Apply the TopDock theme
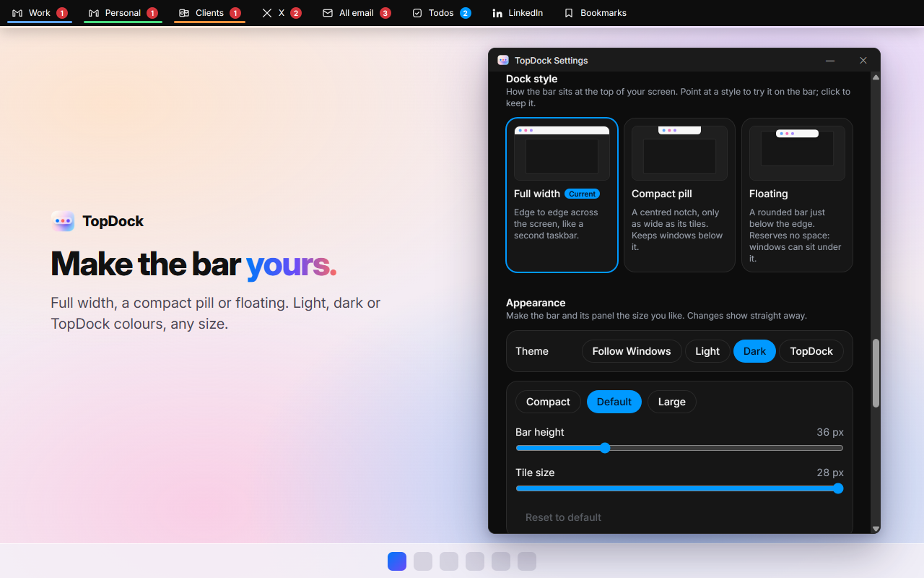Viewport: 924px width, 578px height. coord(811,351)
